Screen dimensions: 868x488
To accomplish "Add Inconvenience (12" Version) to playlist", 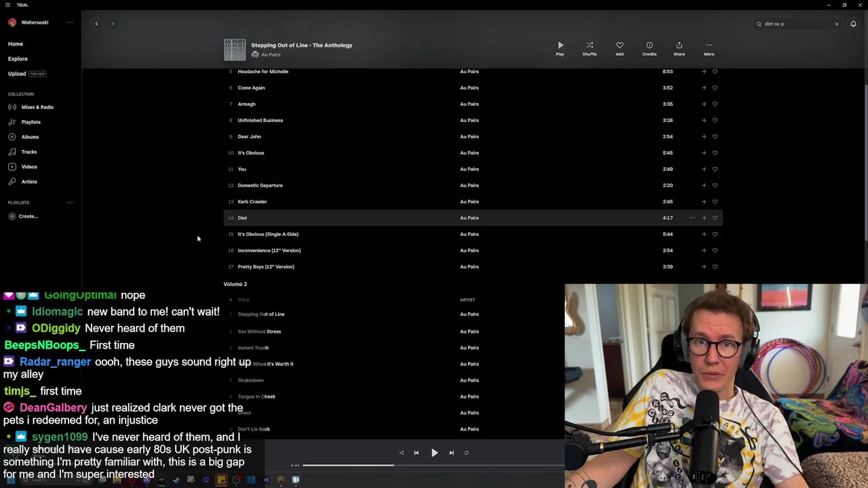I will tap(704, 250).
